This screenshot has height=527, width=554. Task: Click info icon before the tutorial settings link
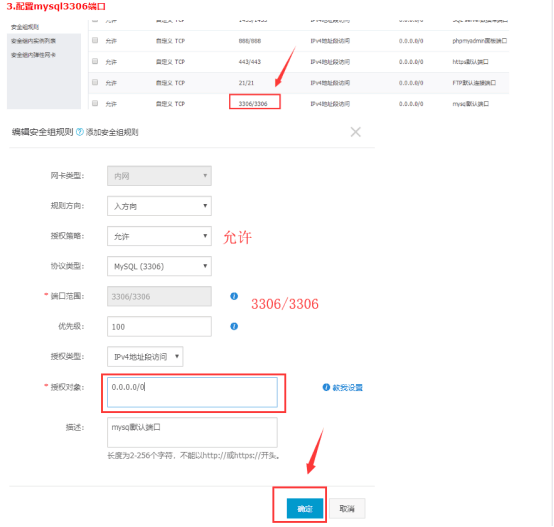tap(326, 387)
